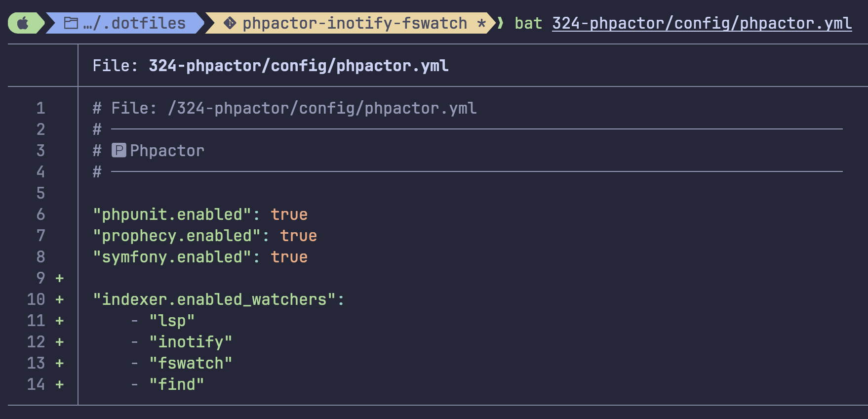Click the "indexer.enabled_watchers" key
The height and width of the screenshot is (419, 868).
214,299
